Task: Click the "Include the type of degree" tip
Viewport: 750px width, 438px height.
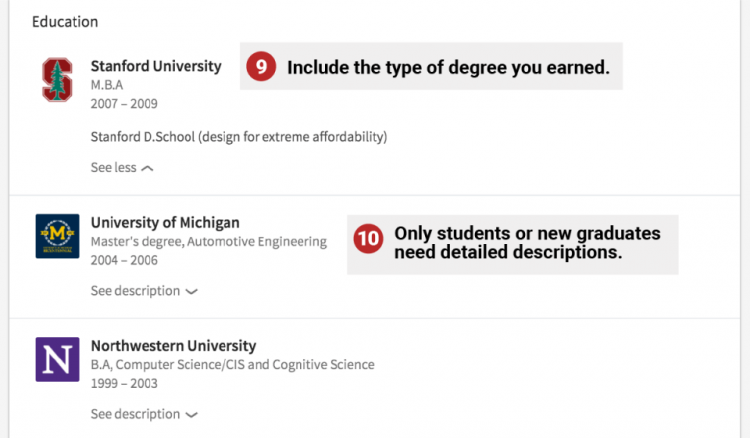Action: (x=448, y=68)
